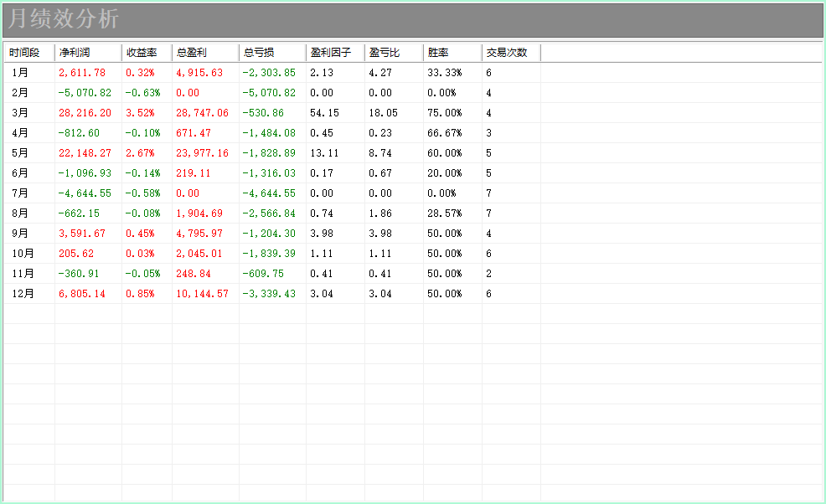
Task: Click profit factor cell 54.15
Action: coord(324,113)
